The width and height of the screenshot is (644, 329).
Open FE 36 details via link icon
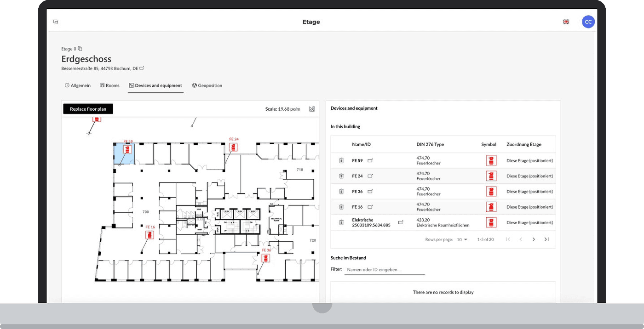(x=370, y=191)
